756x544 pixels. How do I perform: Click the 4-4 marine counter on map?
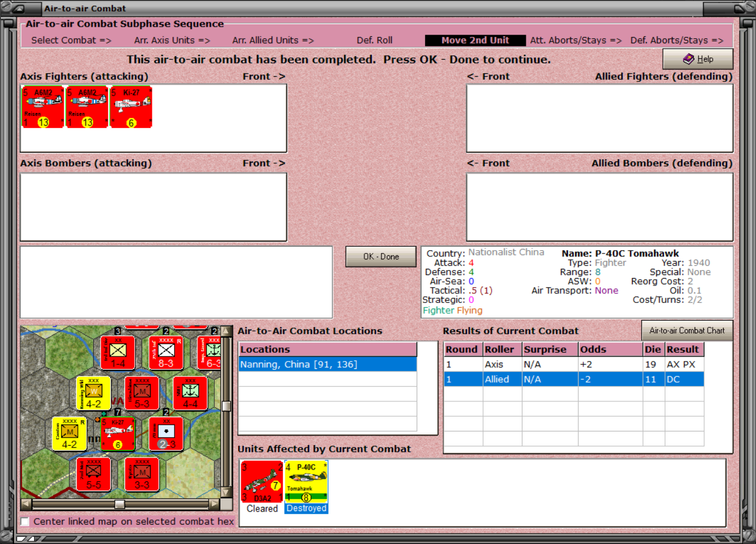click(x=190, y=393)
